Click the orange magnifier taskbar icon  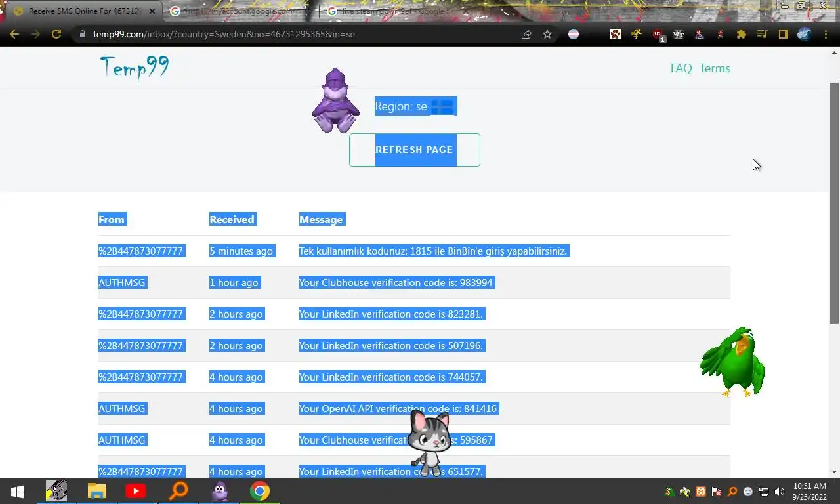click(178, 491)
